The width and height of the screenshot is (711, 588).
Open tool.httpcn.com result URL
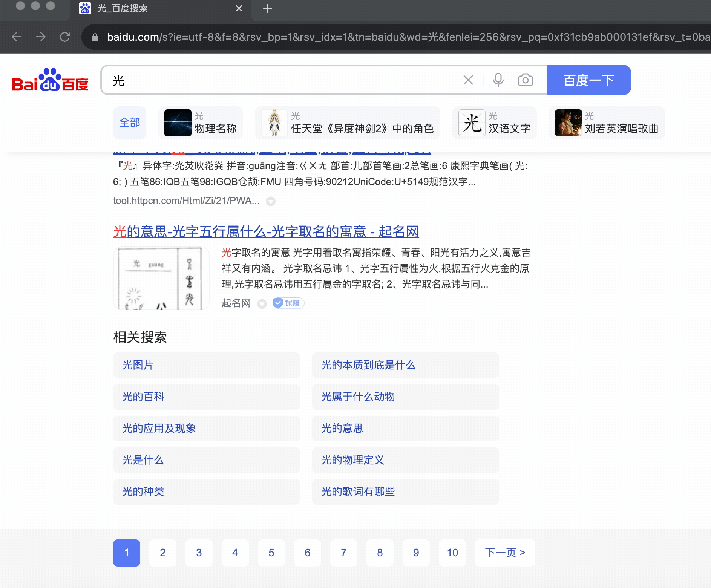(x=186, y=201)
